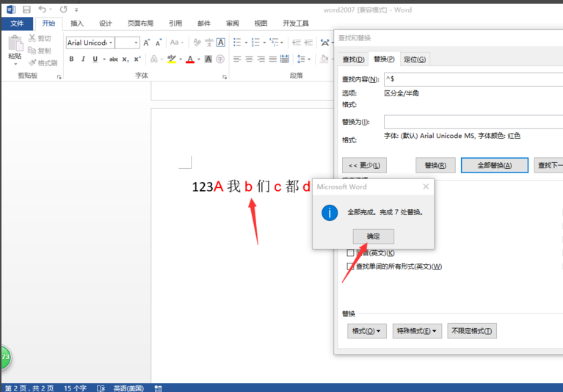Align text right

[x=261, y=59]
